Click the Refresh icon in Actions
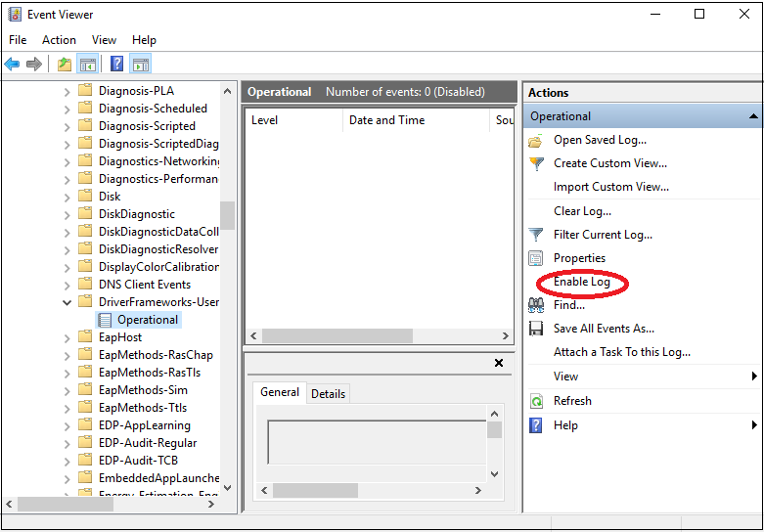This screenshot has height=532, width=764. pyautogui.click(x=535, y=401)
